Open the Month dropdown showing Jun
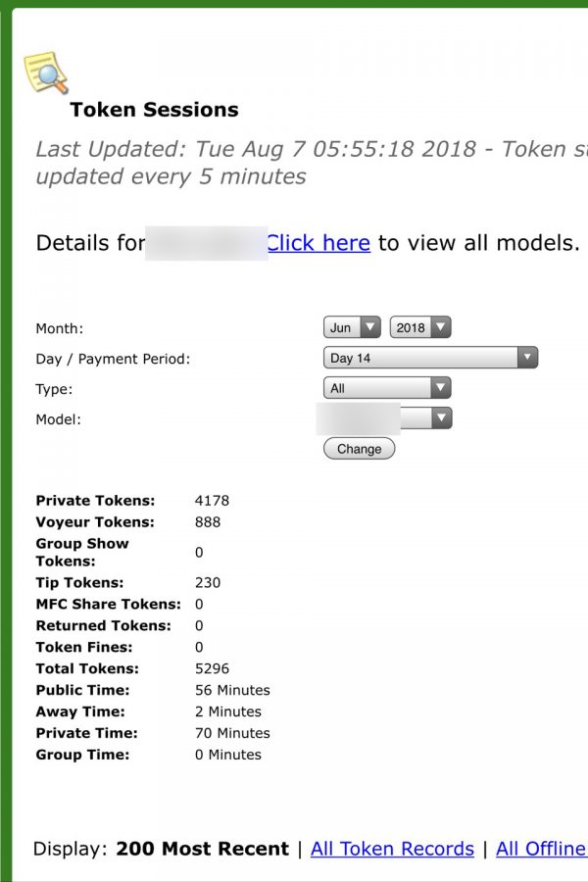588x882 pixels. (x=352, y=327)
